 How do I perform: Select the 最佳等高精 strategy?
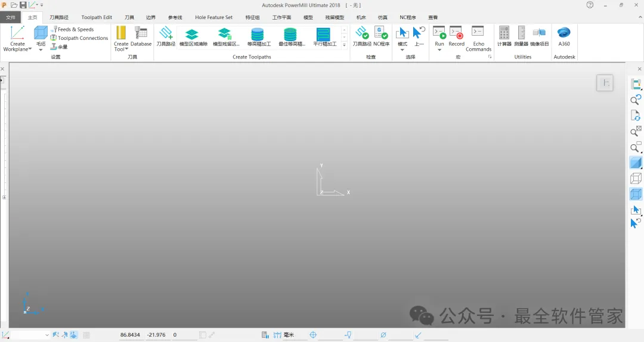292,37
